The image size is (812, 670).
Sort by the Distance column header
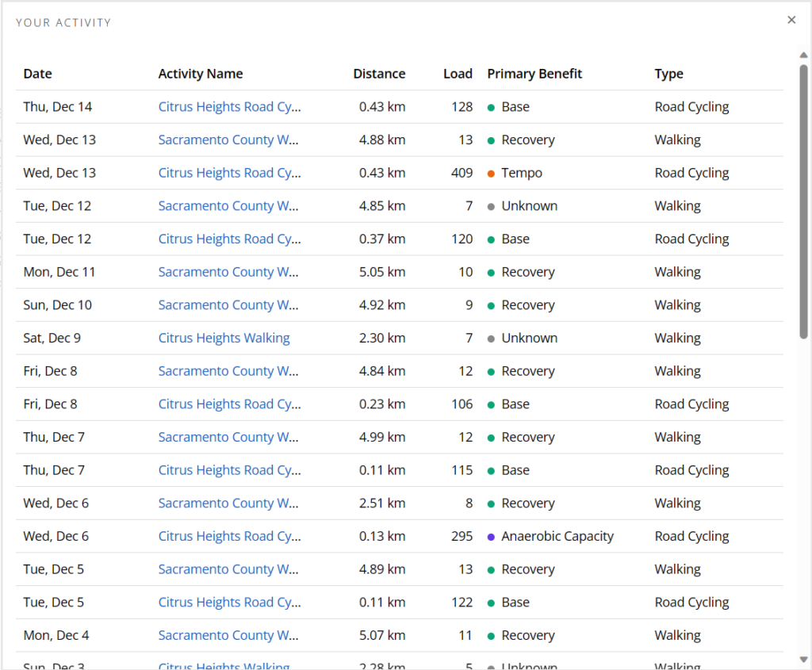(x=379, y=74)
